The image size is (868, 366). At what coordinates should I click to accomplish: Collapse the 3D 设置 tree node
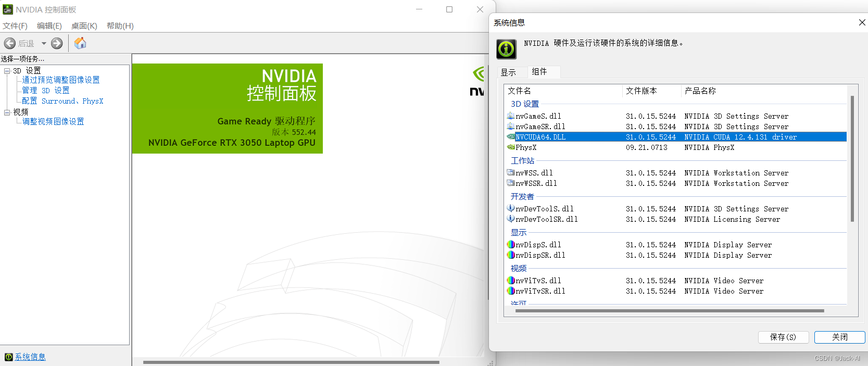pyautogui.click(x=7, y=70)
